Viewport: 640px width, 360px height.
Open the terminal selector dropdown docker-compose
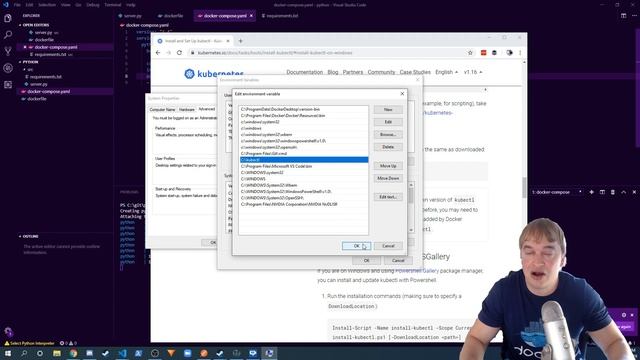(557, 192)
